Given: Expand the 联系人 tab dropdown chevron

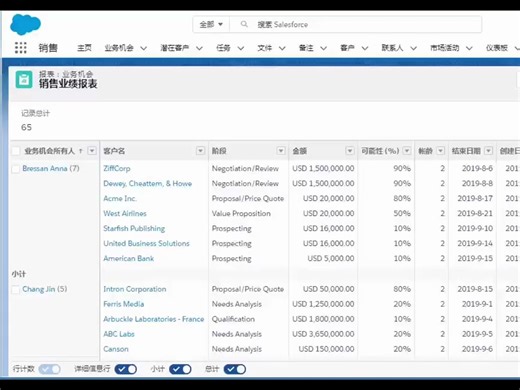Looking at the screenshot, I should 413,48.
